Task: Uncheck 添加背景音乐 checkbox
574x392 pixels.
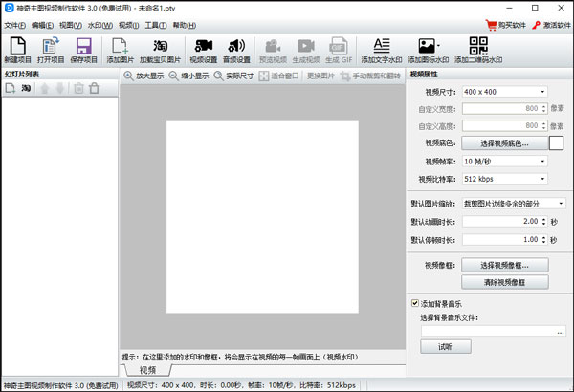Action: (415, 303)
